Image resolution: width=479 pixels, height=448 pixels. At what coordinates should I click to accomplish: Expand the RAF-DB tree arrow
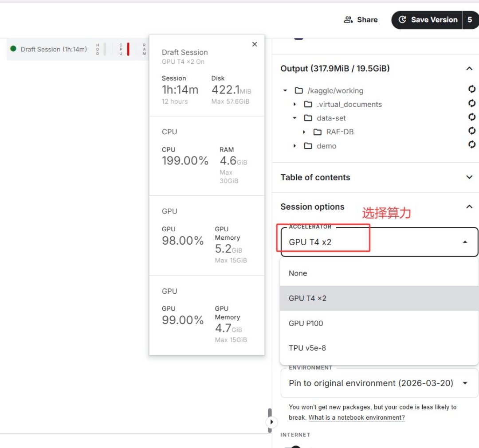(304, 132)
